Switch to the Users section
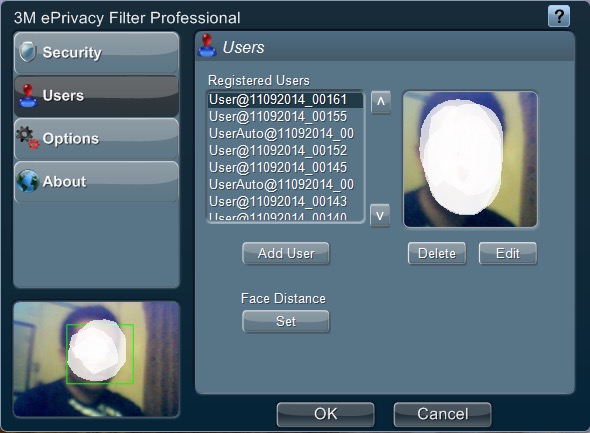590x433 pixels. pyautogui.click(x=96, y=96)
